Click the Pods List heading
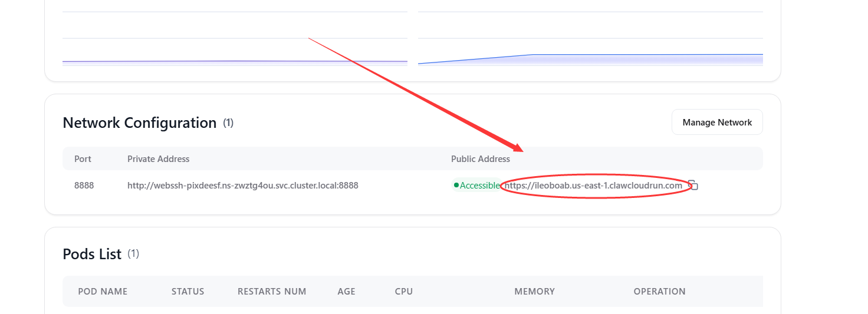Screen dimensions: 868x314 92,254
